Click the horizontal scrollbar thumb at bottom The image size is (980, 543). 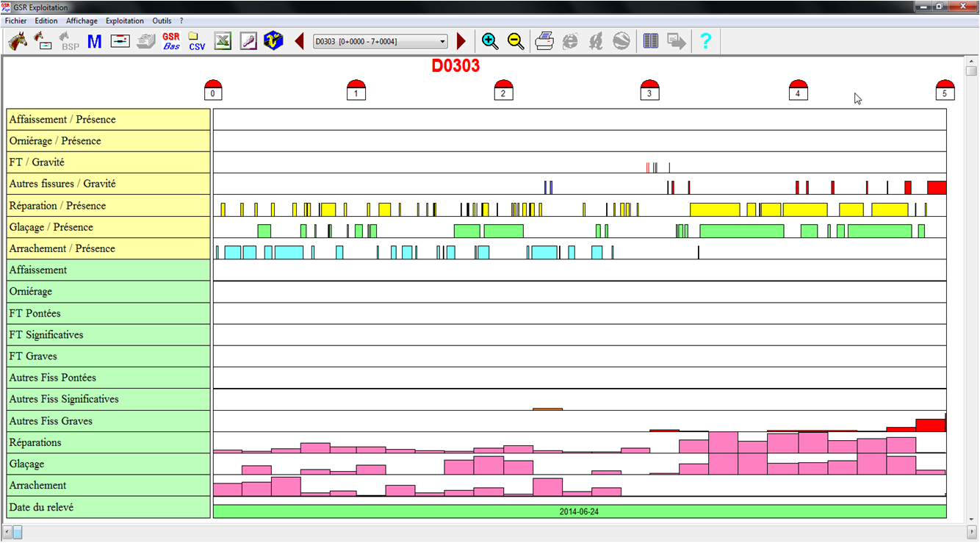tap(18, 531)
